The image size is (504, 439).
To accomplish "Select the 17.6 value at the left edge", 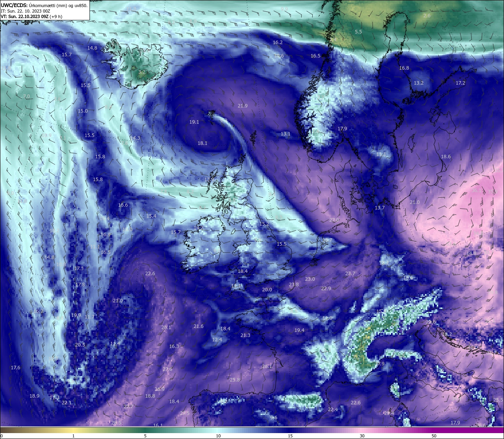I will [15, 368].
